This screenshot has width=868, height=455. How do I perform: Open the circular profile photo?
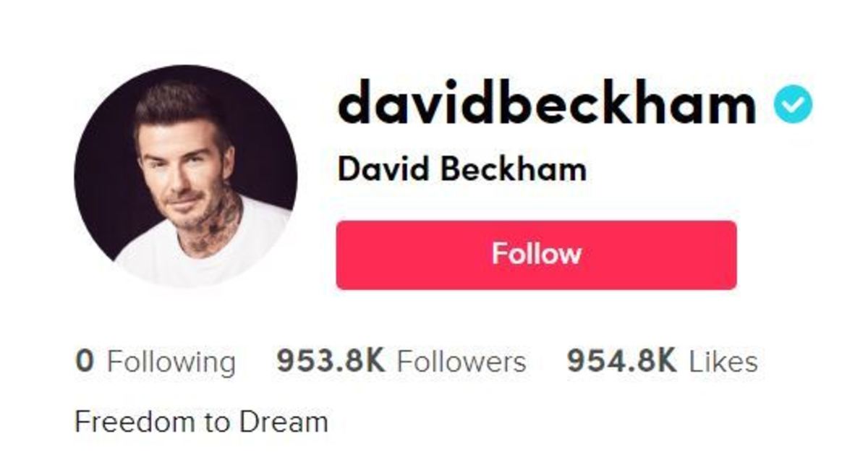(186, 176)
